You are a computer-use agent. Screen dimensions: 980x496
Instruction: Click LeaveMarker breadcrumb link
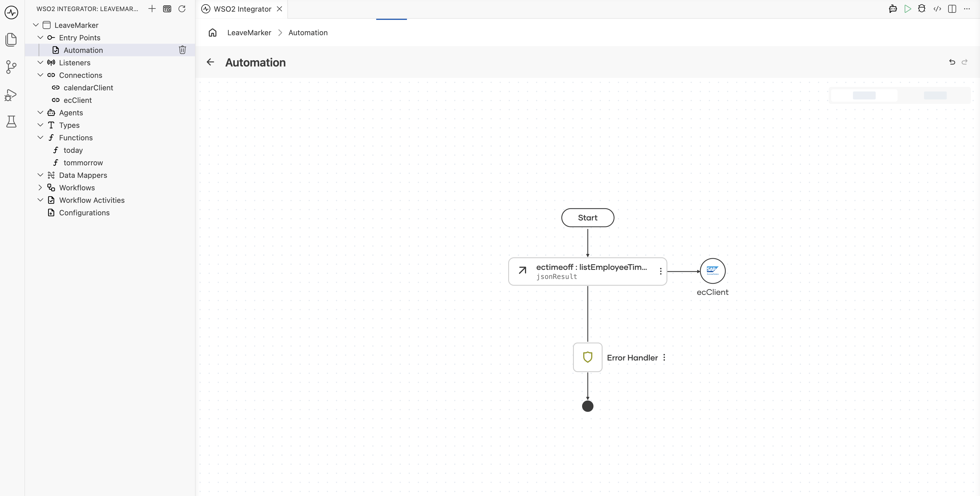pyautogui.click(x=249, y=33)
